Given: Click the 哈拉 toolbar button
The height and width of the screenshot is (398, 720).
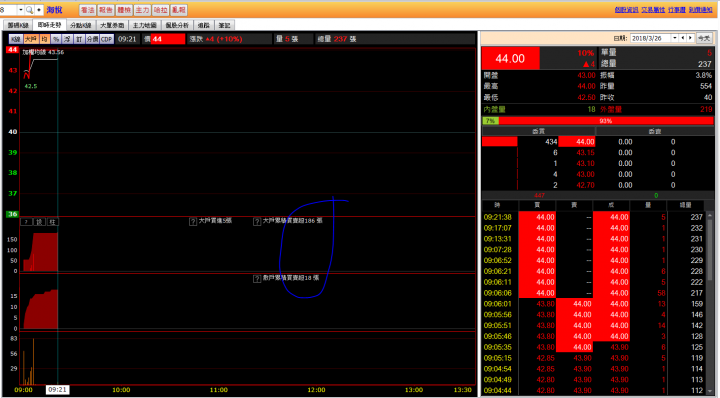Looking at the screenshot, I should [x=160, y=10].
